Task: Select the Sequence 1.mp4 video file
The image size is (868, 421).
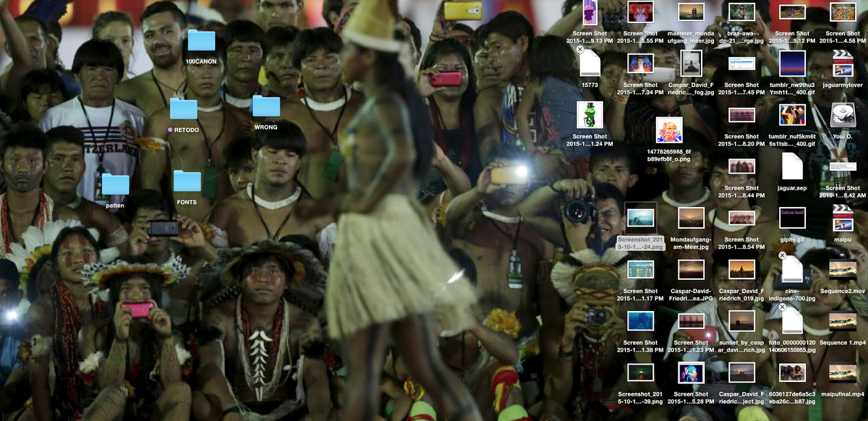Action: tap(843, 321)
